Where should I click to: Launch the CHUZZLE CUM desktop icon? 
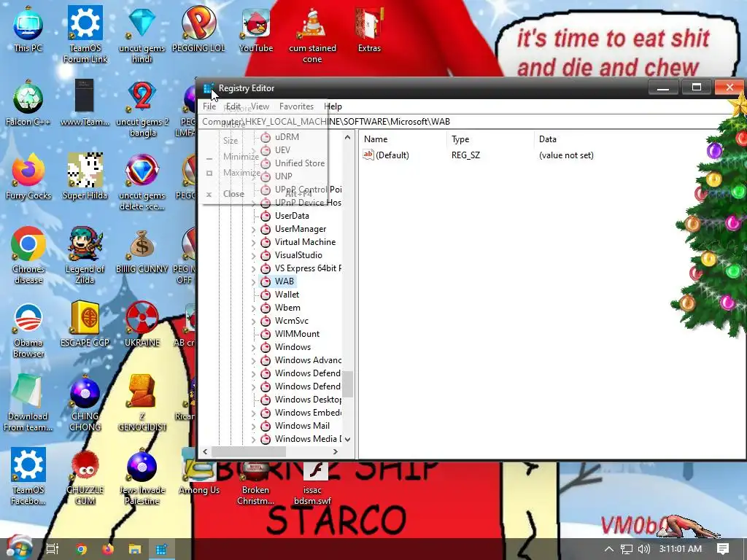(x=85, y=476)
